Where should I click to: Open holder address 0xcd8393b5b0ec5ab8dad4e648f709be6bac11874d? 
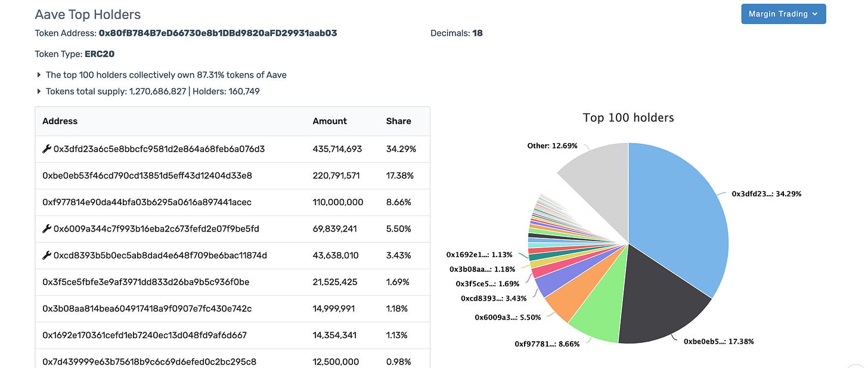pos(160,255)
